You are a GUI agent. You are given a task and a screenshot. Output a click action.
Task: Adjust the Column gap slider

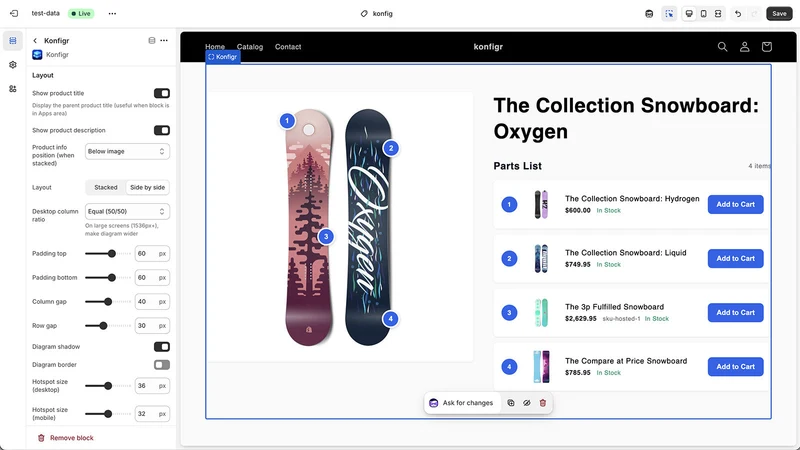[108, 302]
